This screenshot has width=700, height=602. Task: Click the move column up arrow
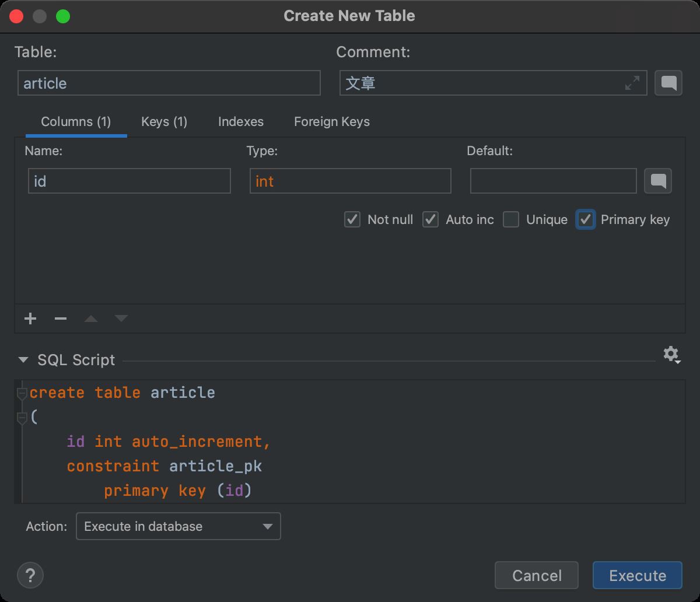click(91, 318)
